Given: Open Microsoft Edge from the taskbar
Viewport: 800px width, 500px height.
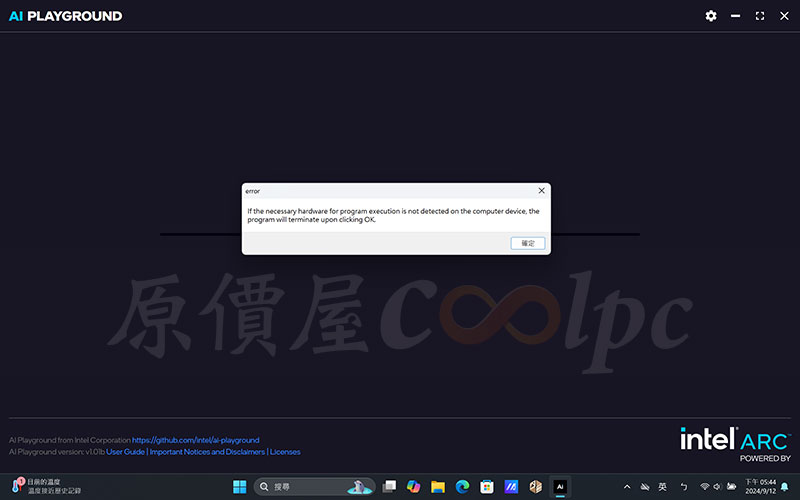Looking at the screenshot, I should pyautogui.click(x=462, y=487).
